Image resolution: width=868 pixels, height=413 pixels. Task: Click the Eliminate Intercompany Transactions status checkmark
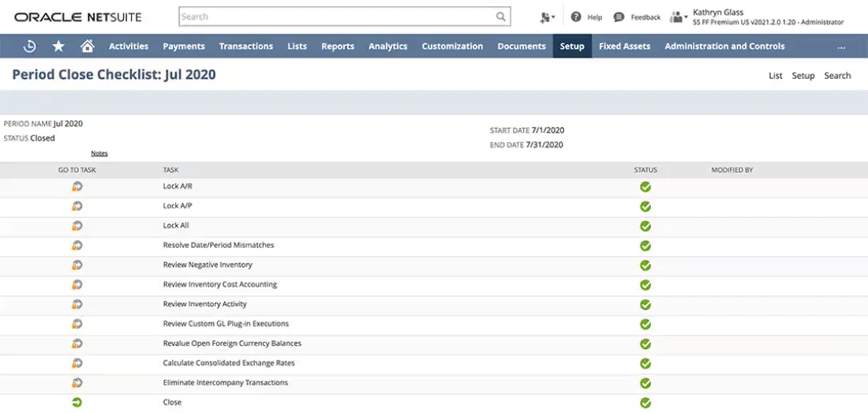(x=645, y=383)
